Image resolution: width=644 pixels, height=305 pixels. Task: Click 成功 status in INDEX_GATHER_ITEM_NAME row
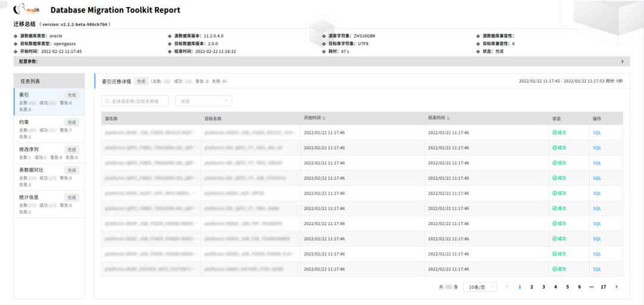coord(559,270)
